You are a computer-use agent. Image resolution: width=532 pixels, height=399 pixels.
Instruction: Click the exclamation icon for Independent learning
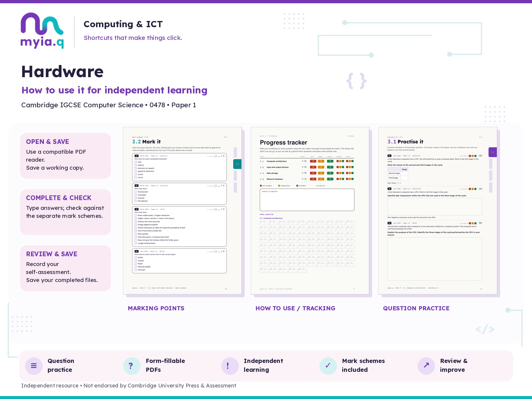click(x=230, y=366)
